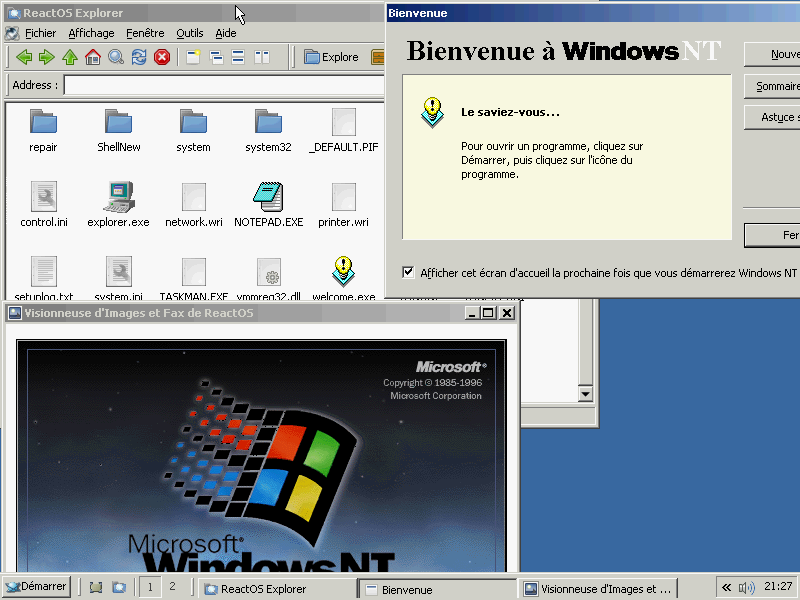
Task: Click the Home icon in Explorer toolbar
Action: tap(93, 57)
